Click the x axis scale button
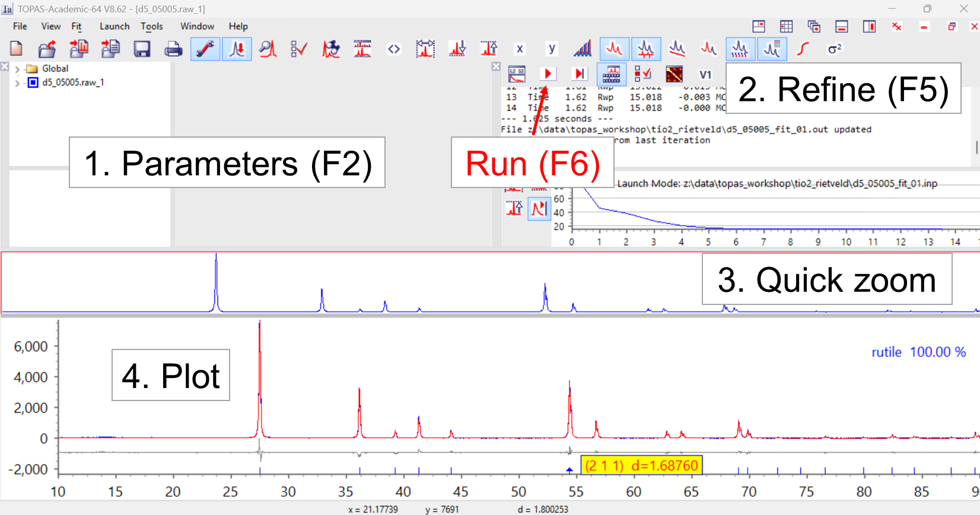The width and height of the screenshot is (980, 515). [x=520, y=49]
